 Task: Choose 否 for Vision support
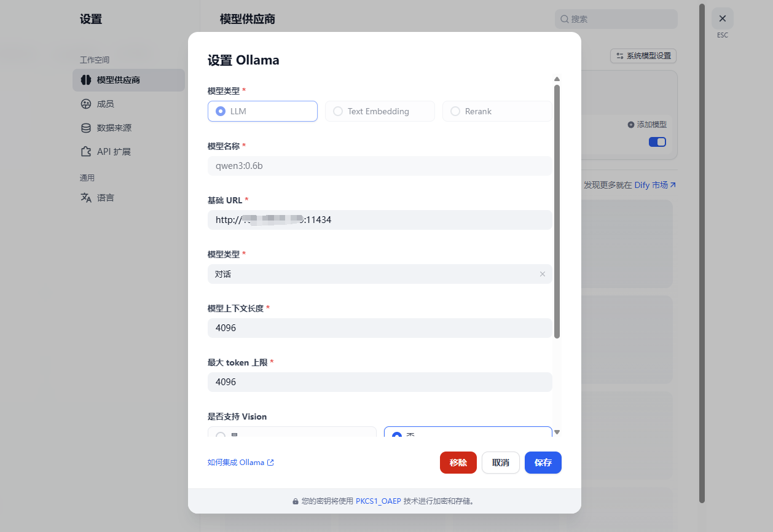[468, 432]
